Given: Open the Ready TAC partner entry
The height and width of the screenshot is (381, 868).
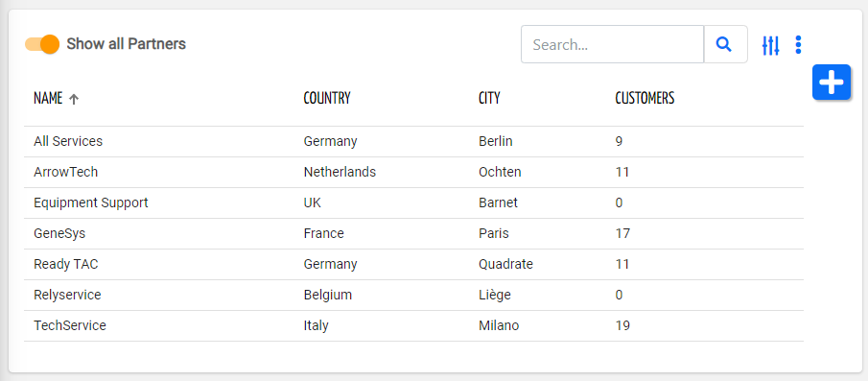Looking at the screenshot, I should click(x=413, y=265).
